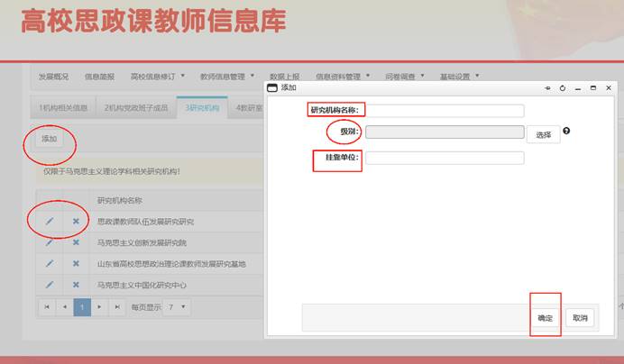Click the help question mark beside 选择
The width and height of the screenshot is (624, 364).
(566, 132)
